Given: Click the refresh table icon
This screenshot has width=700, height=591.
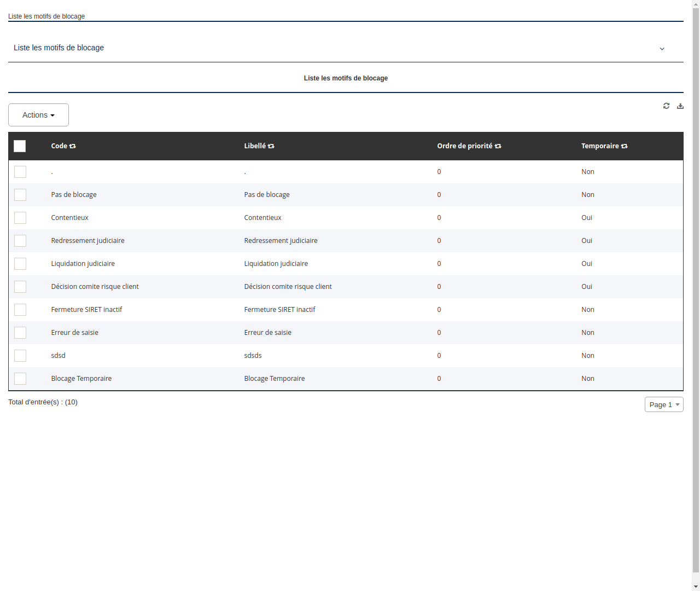Looking at the screenshot, I should tap(666, 106).
